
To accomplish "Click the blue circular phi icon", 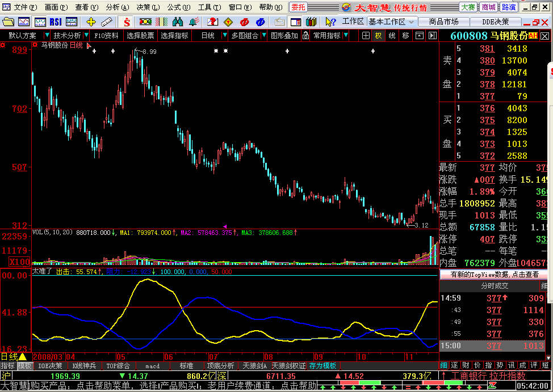I will 260,22.
